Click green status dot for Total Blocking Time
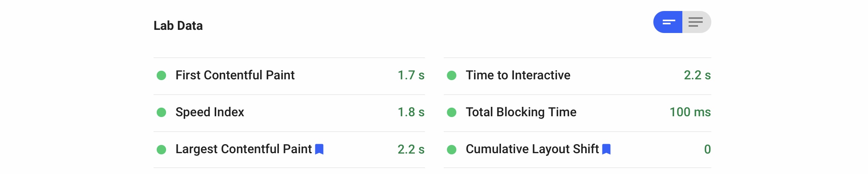This screenshot has width=868, height=174. point(452,112)
